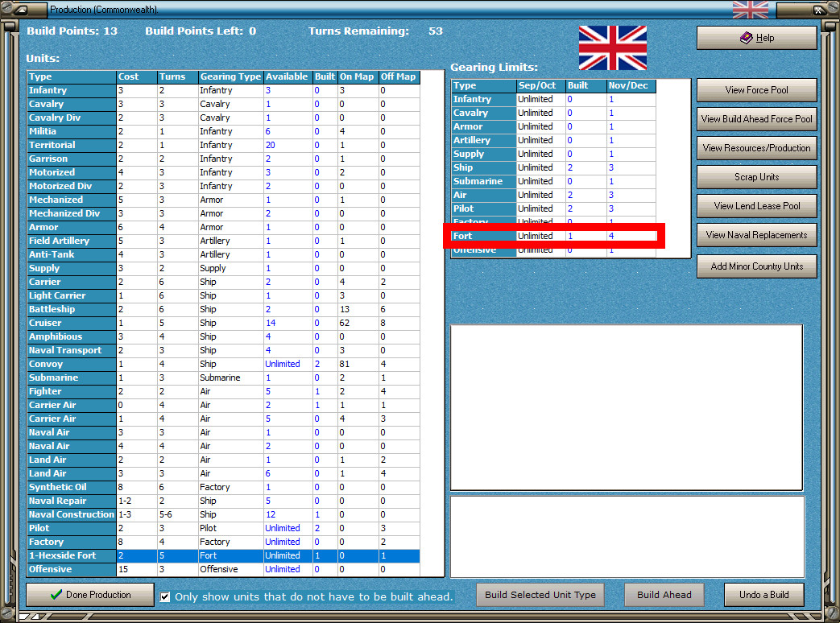840x623 pixels.
Task: Click the Off Map column header
Action: (x=399, y=76)
